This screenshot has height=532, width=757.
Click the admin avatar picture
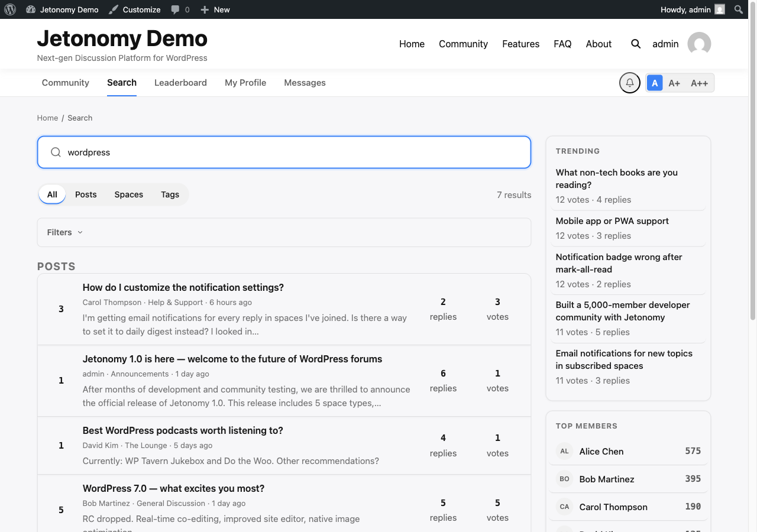[x=699, y=44]
